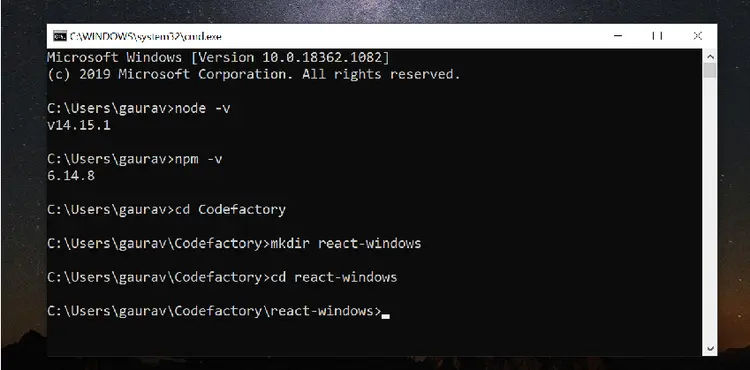
Task: Click the scrollbar down arrow
Action: coord(710,348)
